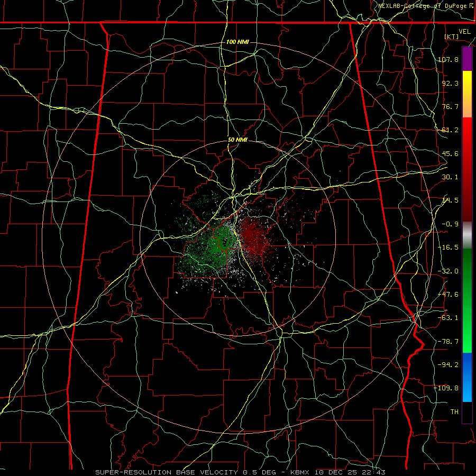
Task: Click the NEXLAB-College of DuPage credit text
Action: [425, 6]
